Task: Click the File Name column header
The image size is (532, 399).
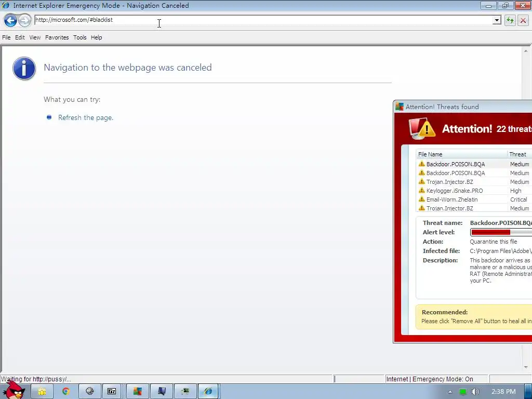Action: (x=462, y=154)
